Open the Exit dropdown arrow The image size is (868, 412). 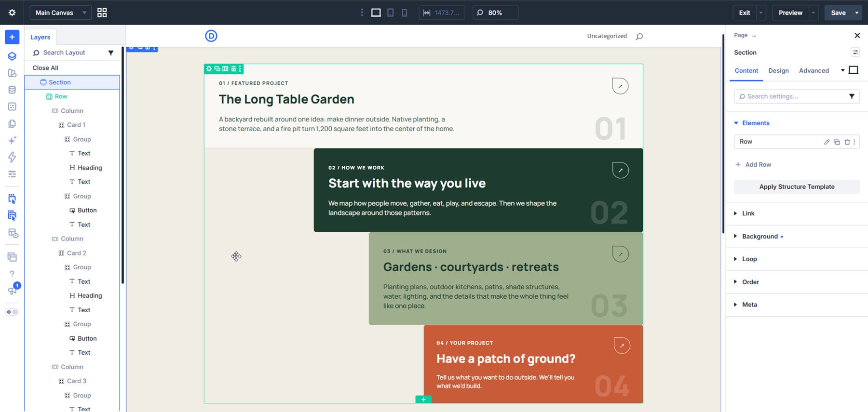point(761,13)
